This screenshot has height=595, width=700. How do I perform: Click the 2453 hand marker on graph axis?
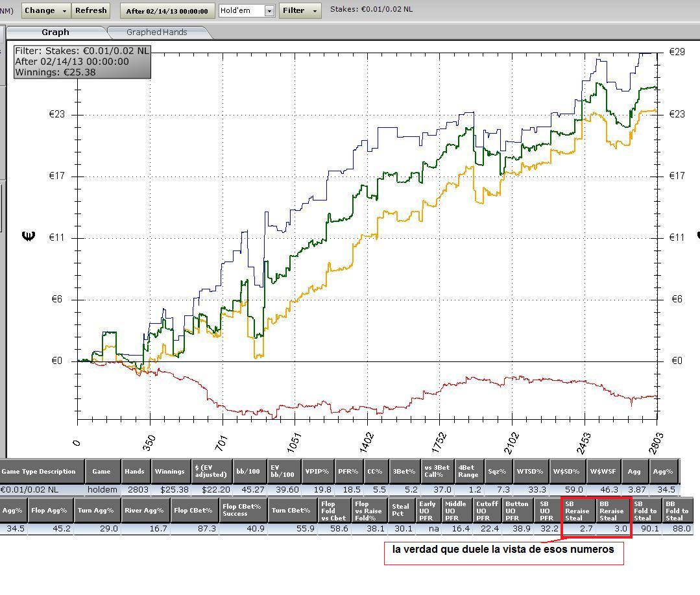584,443
